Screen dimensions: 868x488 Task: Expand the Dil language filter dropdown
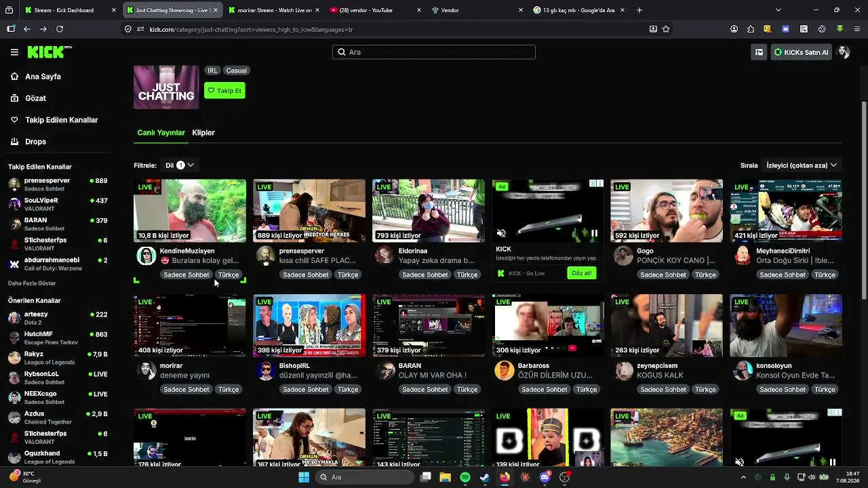point(180,165)
